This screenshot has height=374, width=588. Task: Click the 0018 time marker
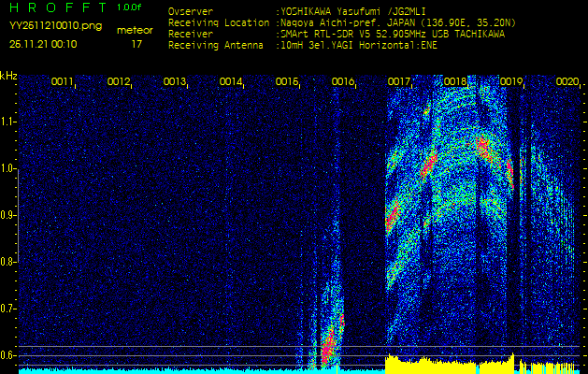(x=454, y=81)
